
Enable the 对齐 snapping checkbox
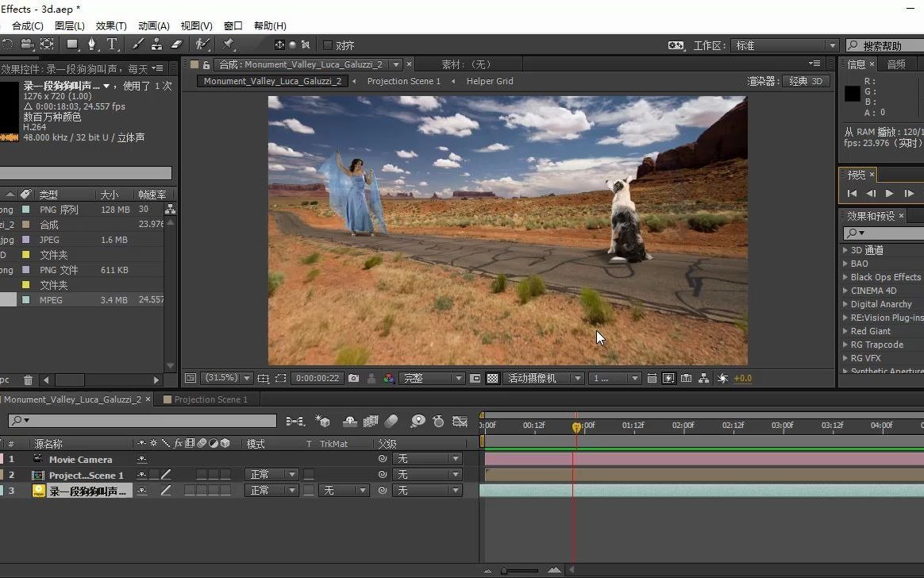(328, 45)
